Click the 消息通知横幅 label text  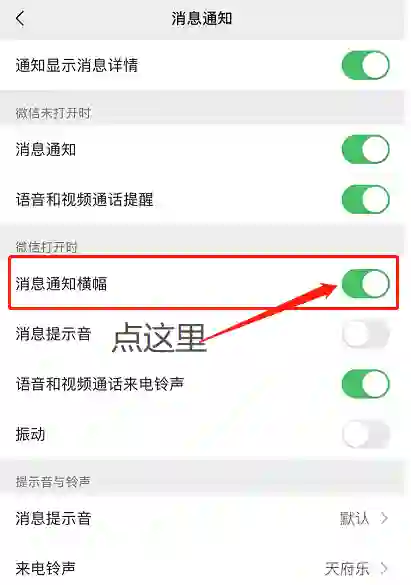[x=61, y=284]
